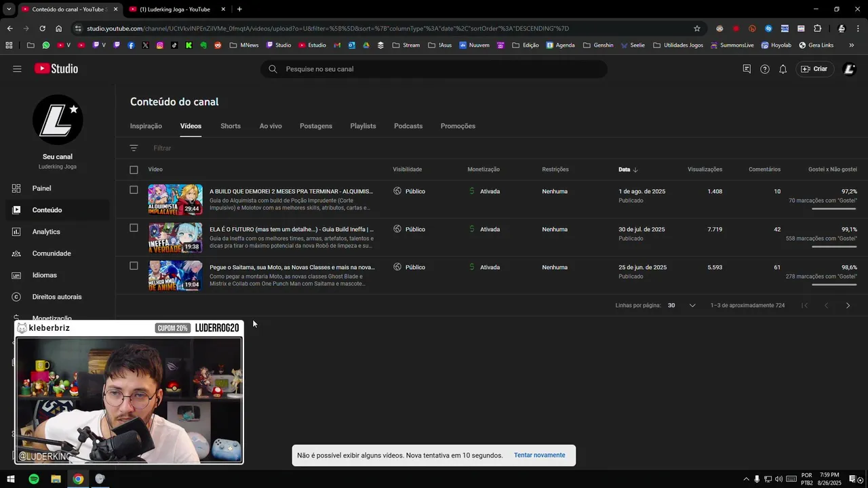Click the feedback message icon in header
Viewport: 868px width, 488px height.
coord(747,69)
